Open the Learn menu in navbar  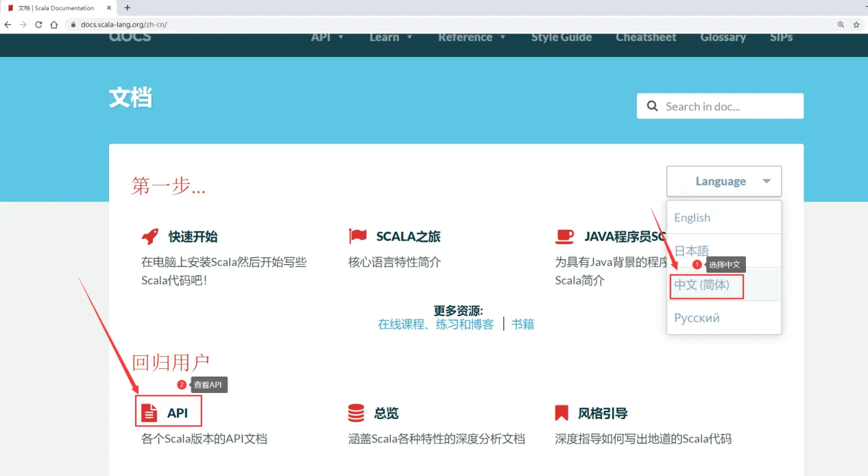[x=391, y=37]
